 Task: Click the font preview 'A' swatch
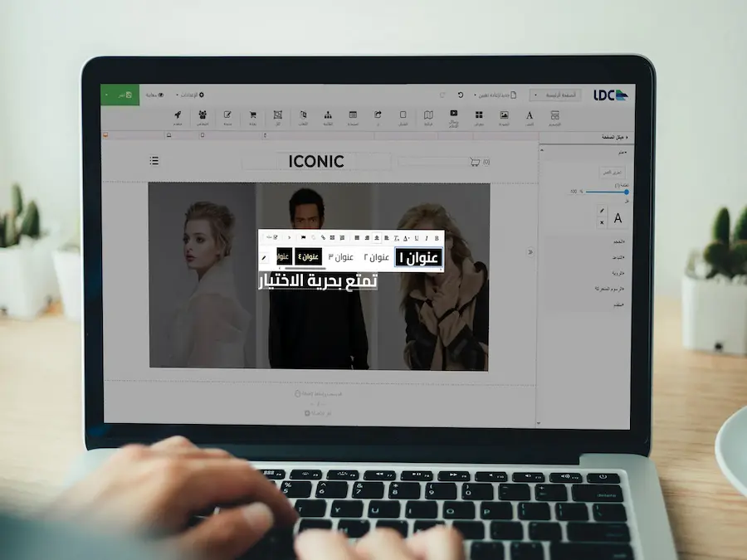(618, 218)
